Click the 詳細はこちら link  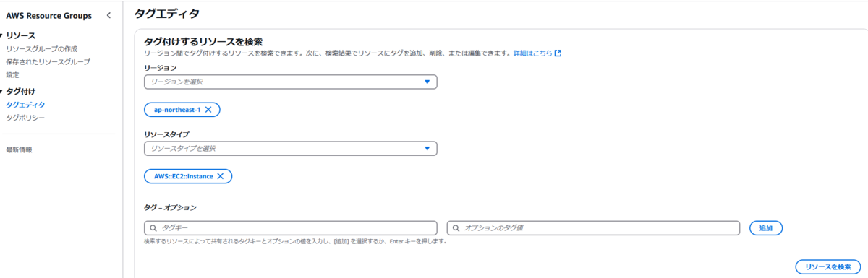[532, 53]
